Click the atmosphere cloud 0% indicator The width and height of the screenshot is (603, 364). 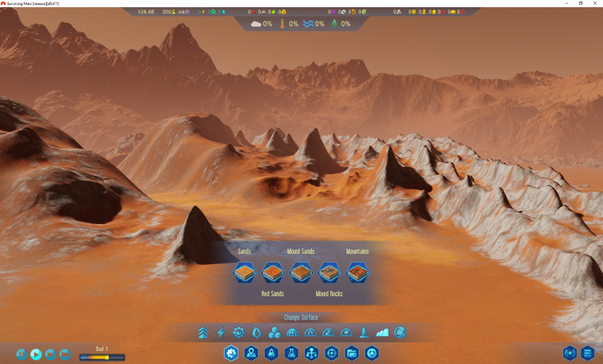click(x=261, y=24)
